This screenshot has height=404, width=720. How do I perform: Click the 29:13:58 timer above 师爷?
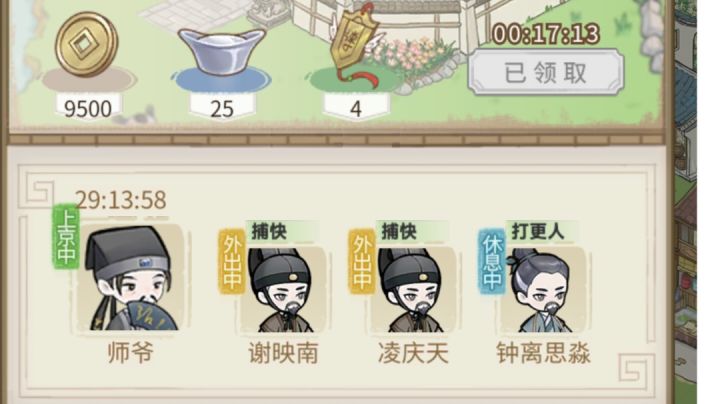coord(121,200)
